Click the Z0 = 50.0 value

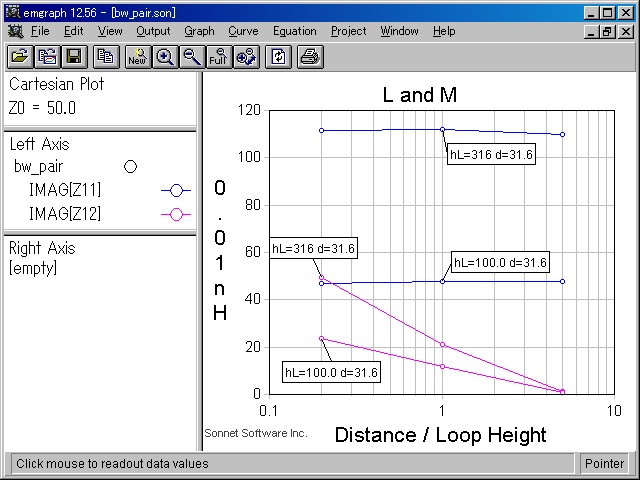[42, 108]
